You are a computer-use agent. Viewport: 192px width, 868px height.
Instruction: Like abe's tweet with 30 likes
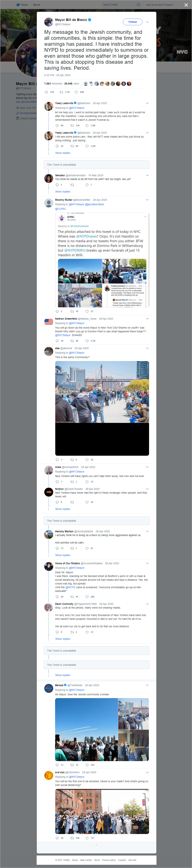pos(87,460)
